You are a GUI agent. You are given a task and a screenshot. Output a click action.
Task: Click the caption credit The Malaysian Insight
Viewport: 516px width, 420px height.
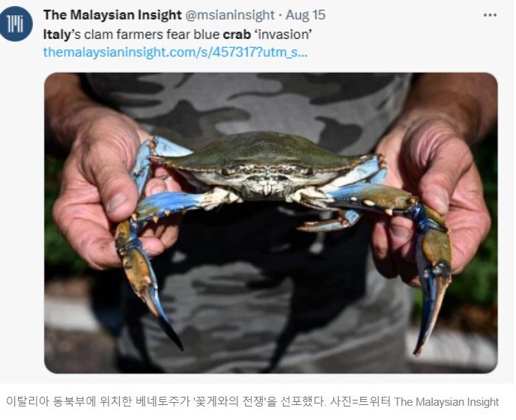tap(446, 401)
